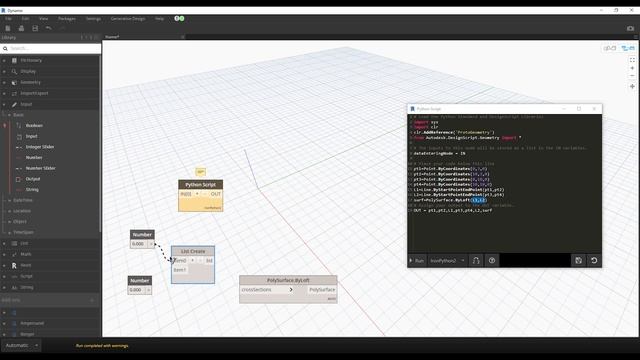640x360 pixels.
Task: Open the Settings menu
Action: [x=93, y=18]
